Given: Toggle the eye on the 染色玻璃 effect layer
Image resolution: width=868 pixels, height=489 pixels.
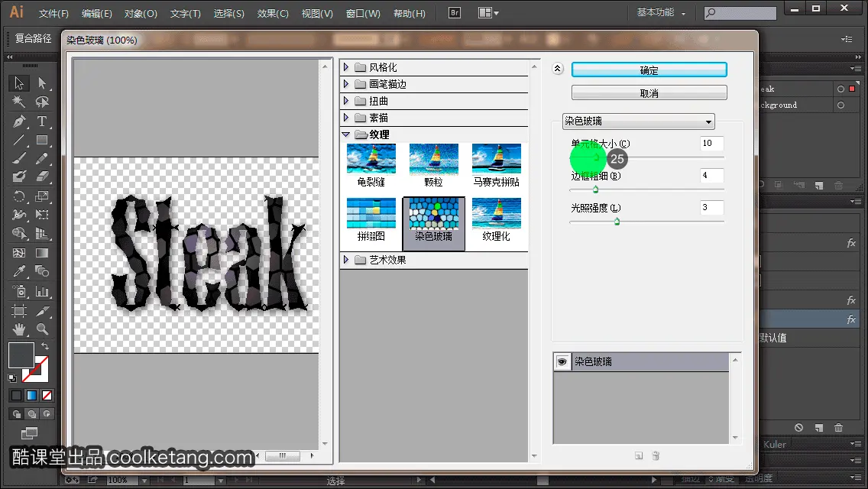Looking at the screenshot, I should 562,361.
